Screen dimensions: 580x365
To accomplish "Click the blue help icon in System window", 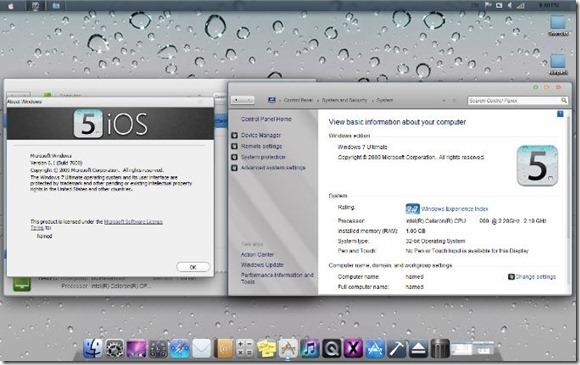I will click(560, 114).
